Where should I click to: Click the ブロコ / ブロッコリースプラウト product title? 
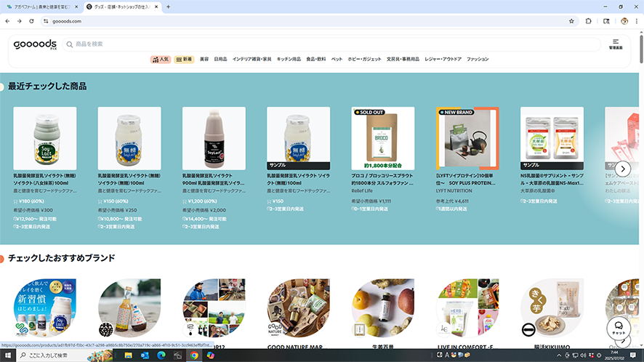click(x=382, y=179)
